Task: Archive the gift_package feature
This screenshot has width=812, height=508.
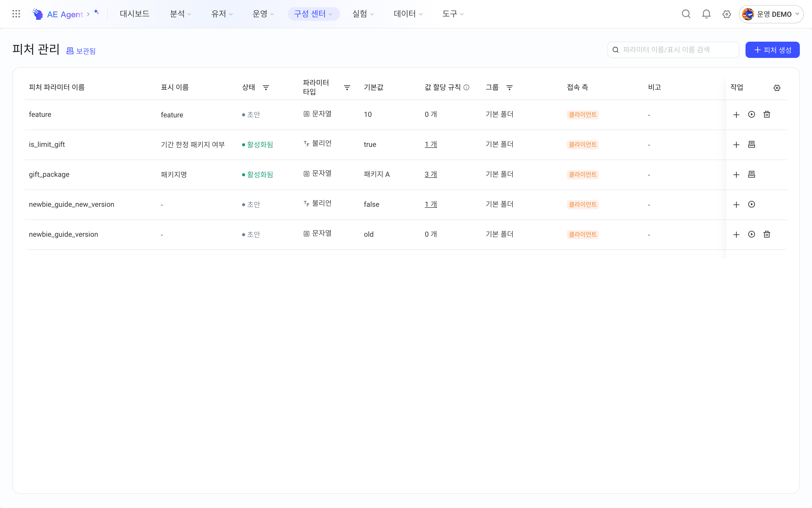Action: point(752,174)
